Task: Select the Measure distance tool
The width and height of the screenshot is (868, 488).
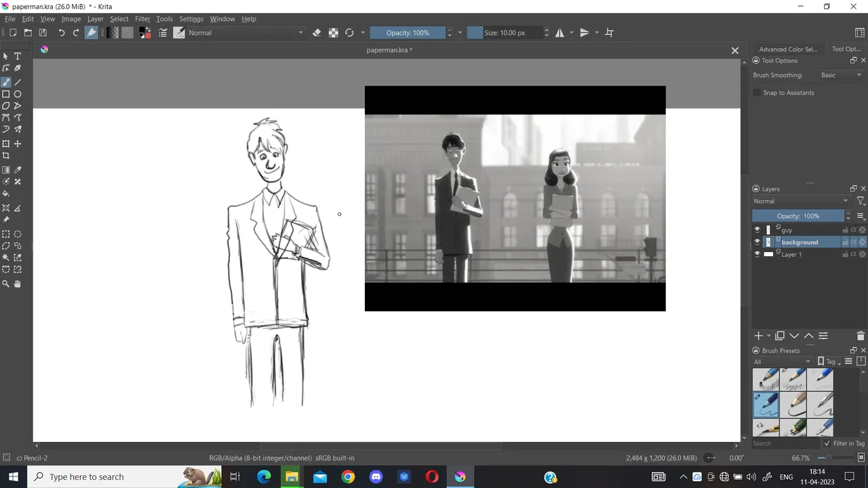Action: pos(18,208)
